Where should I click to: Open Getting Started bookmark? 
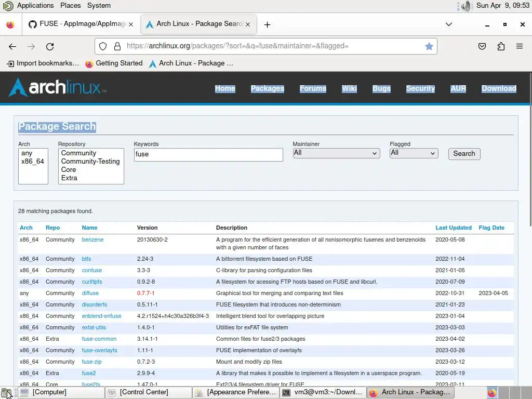click(x=114, y=63)
